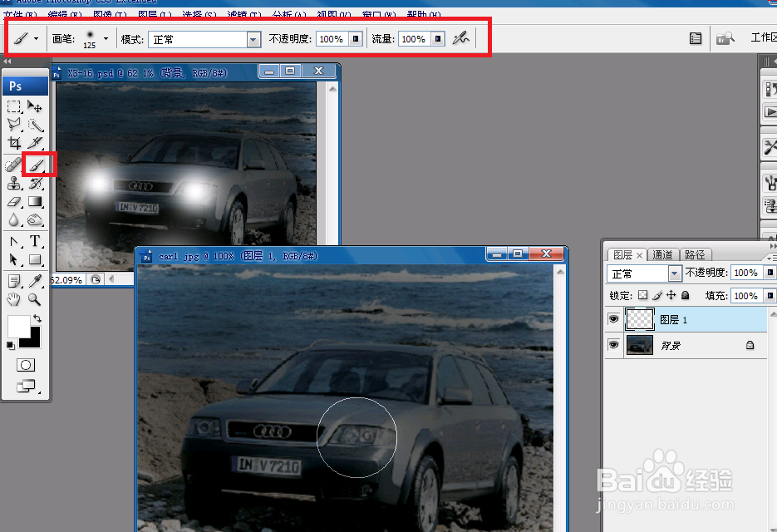
Task: Open the 窗口 menu
Action: 378,15
